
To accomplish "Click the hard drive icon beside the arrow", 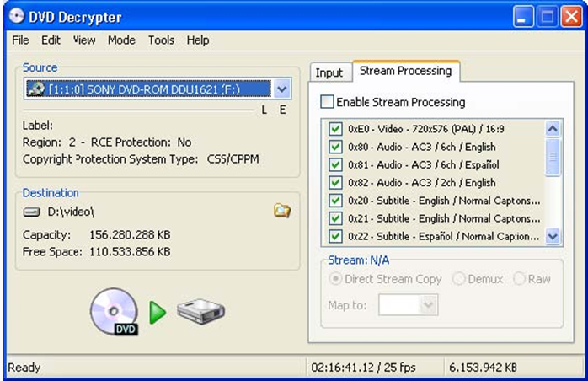I will pyautogui.click(x=201, y=311).
